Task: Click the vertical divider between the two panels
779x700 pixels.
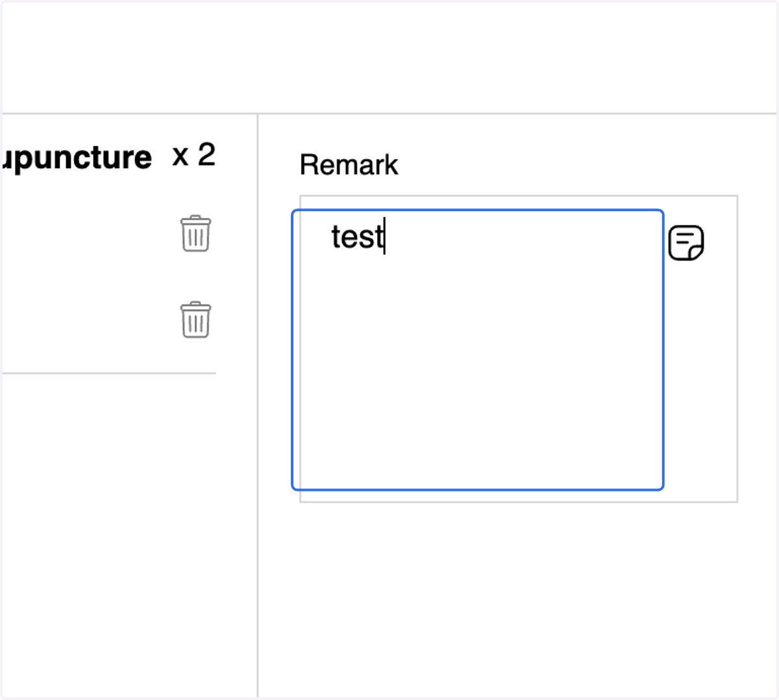Action: tap(258, 406)
